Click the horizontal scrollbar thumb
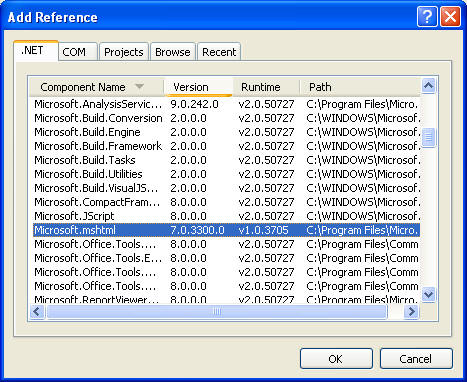 point(217,312)
